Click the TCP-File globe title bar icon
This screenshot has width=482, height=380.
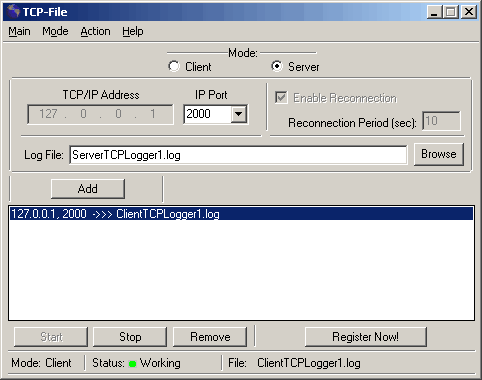13,11
